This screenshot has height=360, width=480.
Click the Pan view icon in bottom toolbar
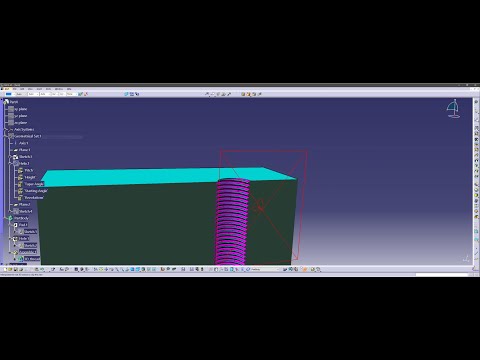point(106,269)
